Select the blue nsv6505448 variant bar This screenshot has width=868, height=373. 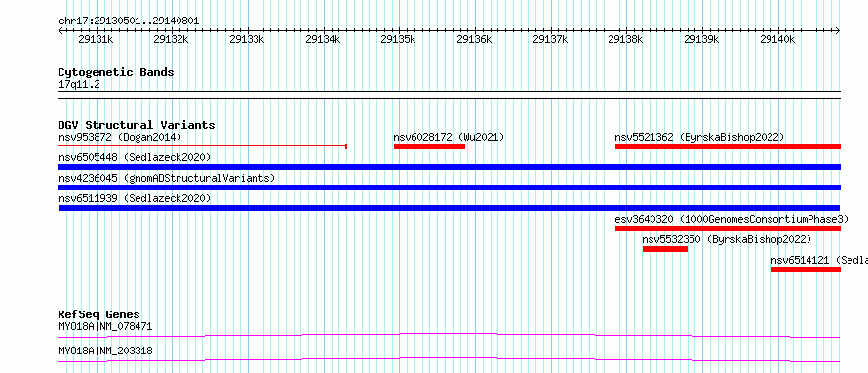(450, 167)
